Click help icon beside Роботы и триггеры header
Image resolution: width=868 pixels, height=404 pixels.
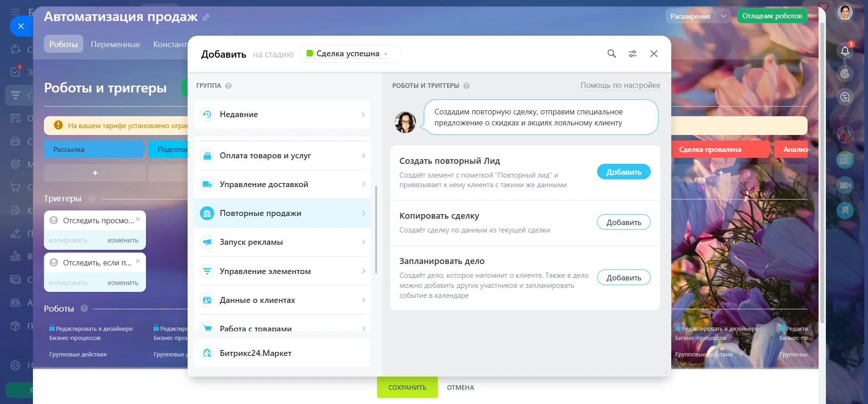[466, 86]
